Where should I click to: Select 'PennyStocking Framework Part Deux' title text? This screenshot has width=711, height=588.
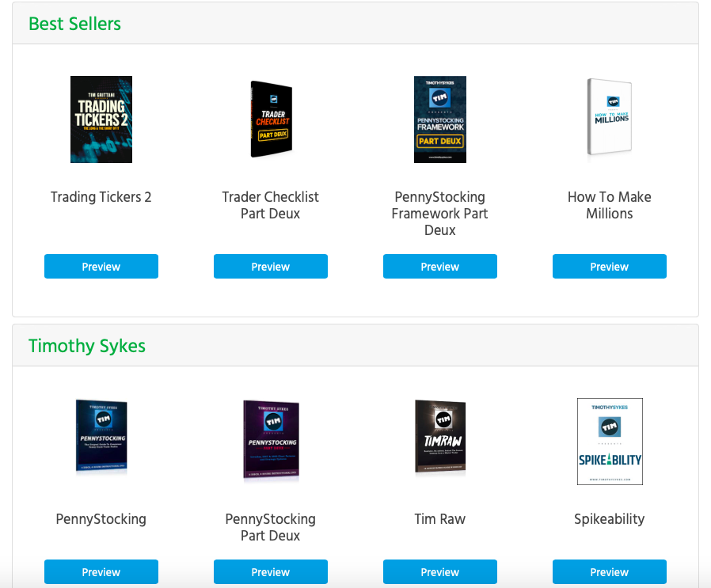(x=440, y=214)
